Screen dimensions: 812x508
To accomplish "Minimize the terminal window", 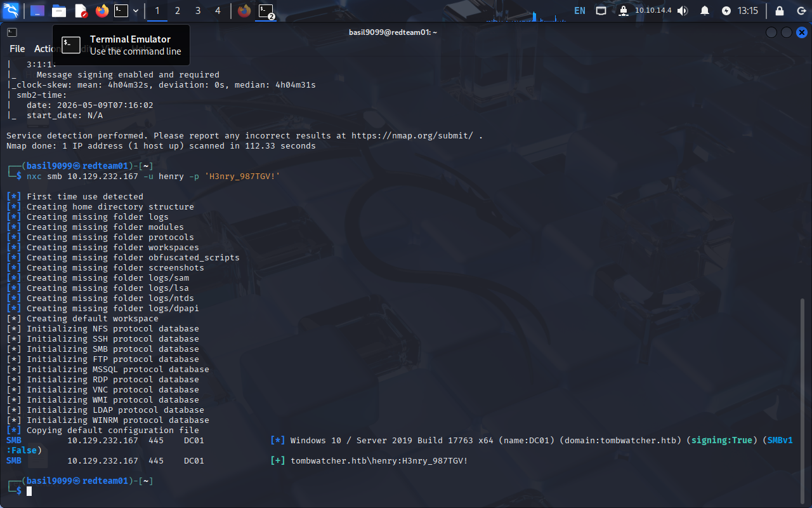I will pyautogui.click(x=771, y=32).
